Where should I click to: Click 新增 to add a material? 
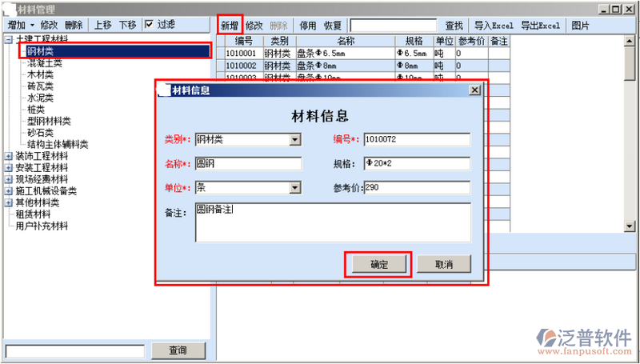click(230, 26)
